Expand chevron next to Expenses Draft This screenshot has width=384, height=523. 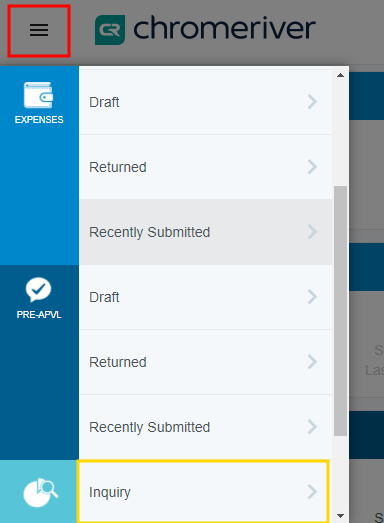coord(312,102)
